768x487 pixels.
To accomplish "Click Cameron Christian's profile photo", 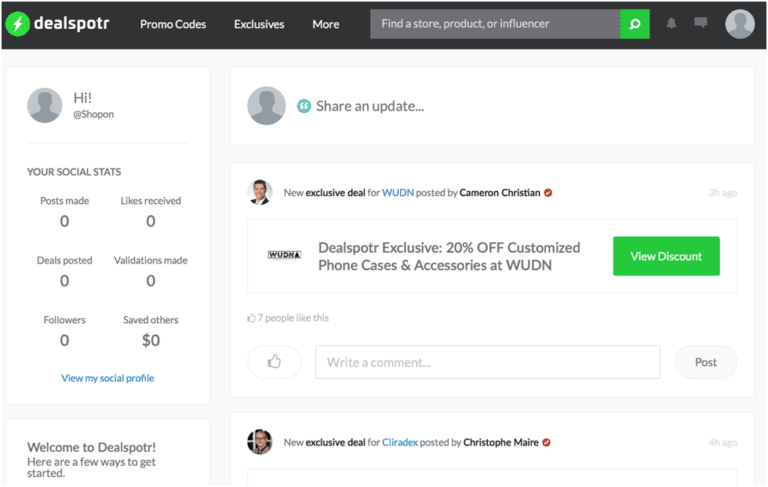I will [260, 192].
